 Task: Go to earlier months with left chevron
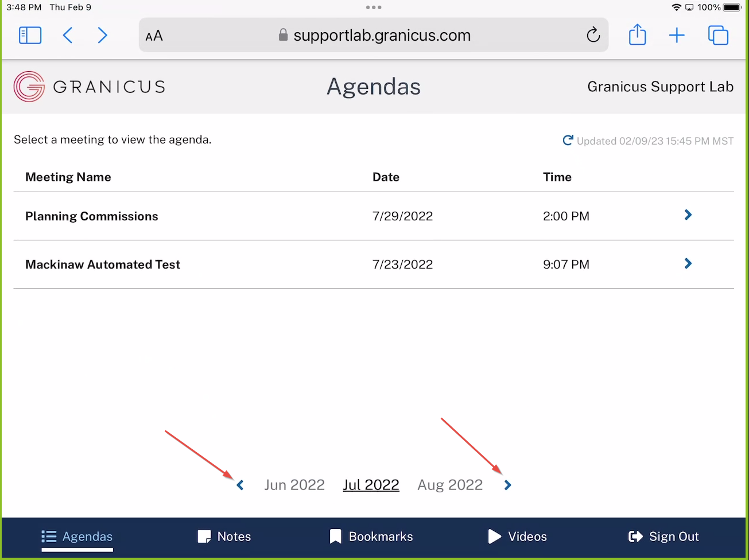[240, 485]
